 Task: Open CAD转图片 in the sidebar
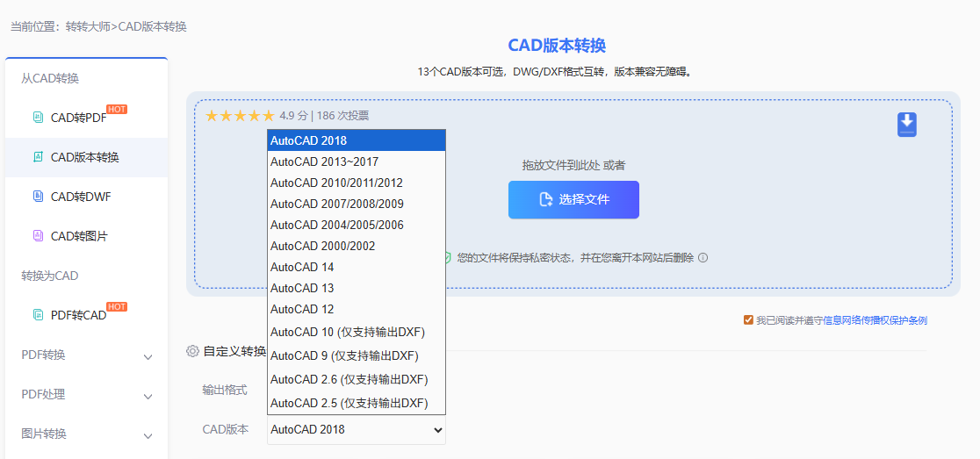(x=79, y=236)
